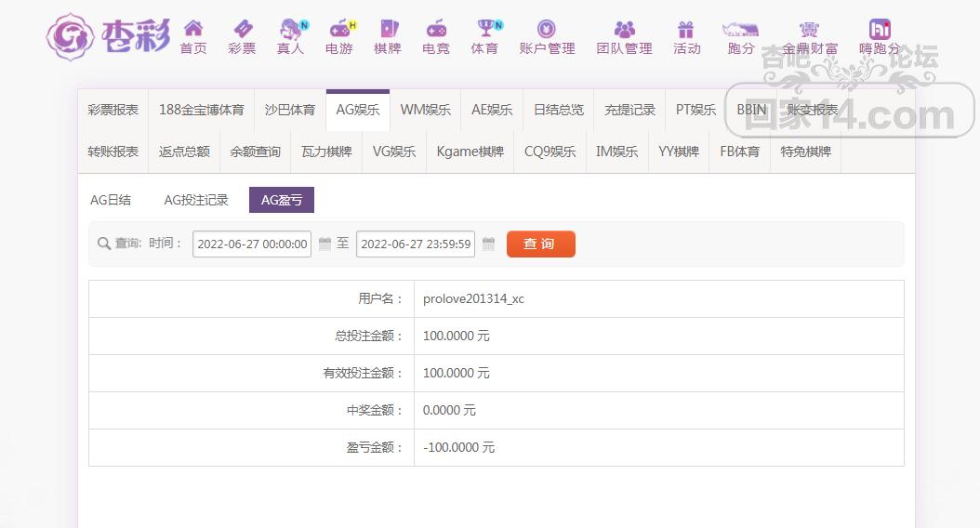980x528 pixels.
Task: Open calendar picker for start time
Action: pyautogui.click(x=324, y=244)
